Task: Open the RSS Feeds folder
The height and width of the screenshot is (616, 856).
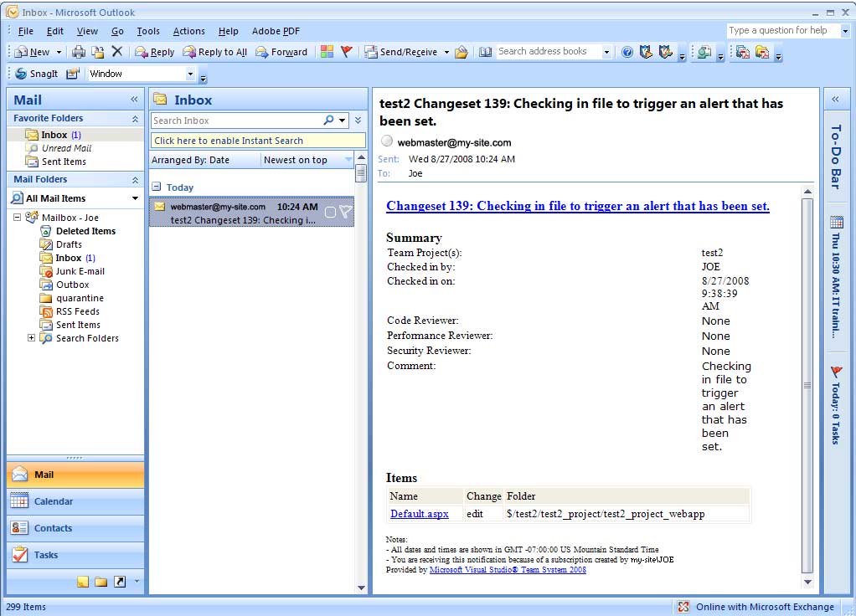Action: 78,311
